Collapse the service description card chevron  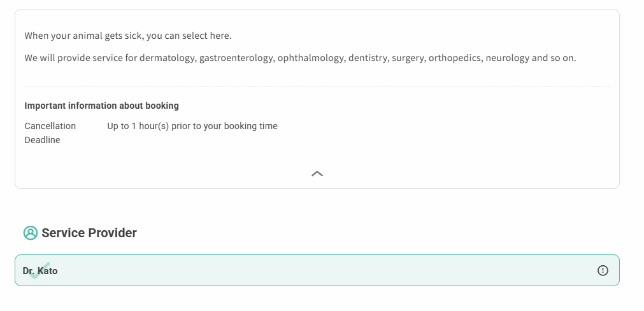[x=317, y=174]
